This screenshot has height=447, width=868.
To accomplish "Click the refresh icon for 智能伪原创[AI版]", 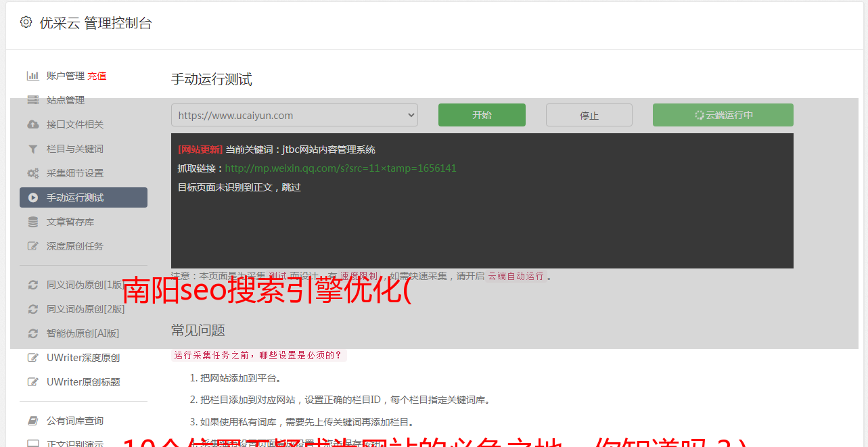I will [x=32, y=333].
